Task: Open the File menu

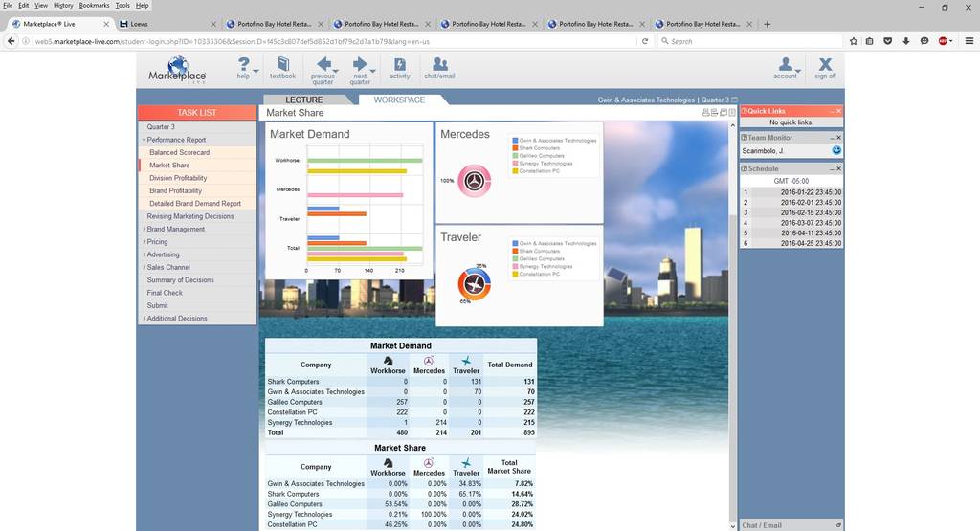Action: [x=8, y=5]
